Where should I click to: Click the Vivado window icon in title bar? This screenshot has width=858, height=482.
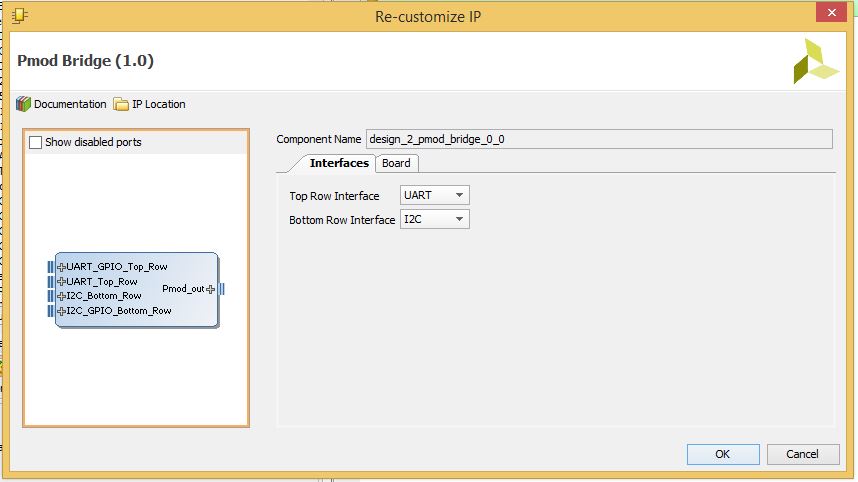[x=20, y=15]
